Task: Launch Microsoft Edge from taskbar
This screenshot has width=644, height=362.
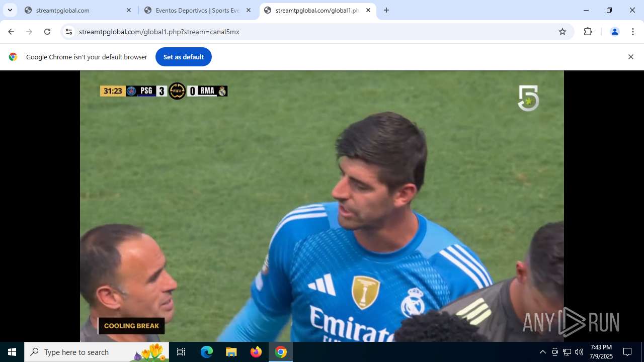Action: click(x=207, y=352)
